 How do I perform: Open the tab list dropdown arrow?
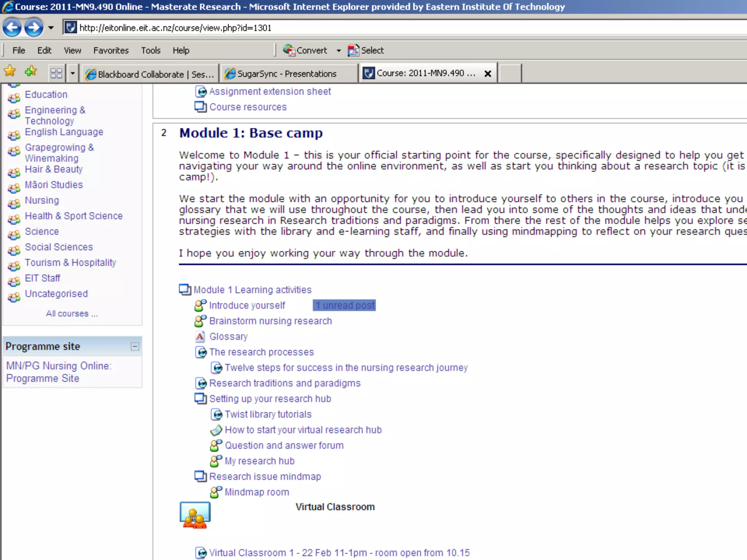point(73,74)
